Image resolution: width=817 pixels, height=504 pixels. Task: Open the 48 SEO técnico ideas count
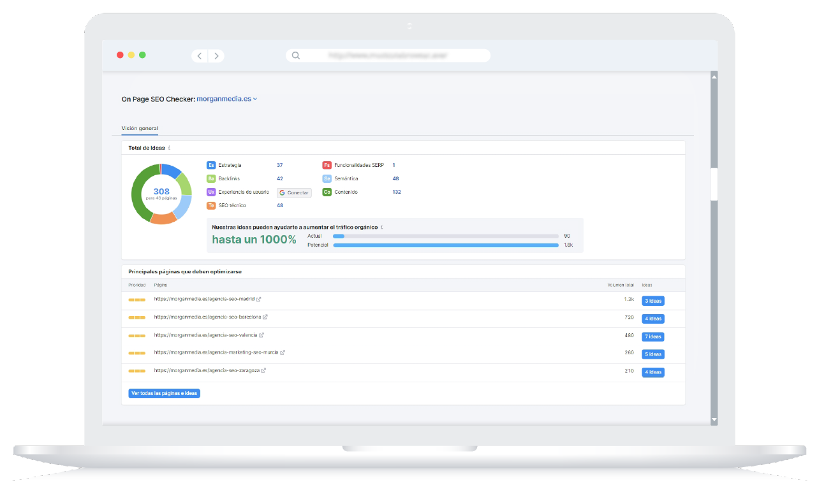point(279,205)
